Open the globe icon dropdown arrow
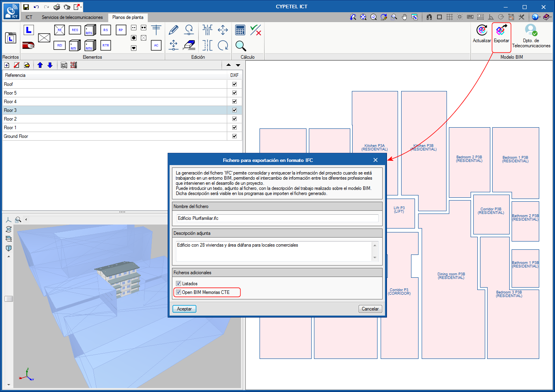Image resolution: width=555 pixels, height=392 pixels. 540,17
